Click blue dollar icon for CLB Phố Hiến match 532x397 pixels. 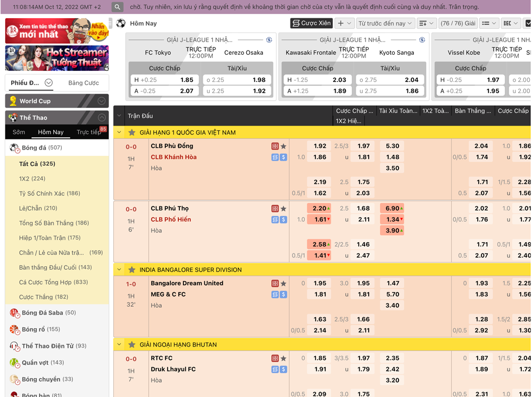tap(284, 220)
